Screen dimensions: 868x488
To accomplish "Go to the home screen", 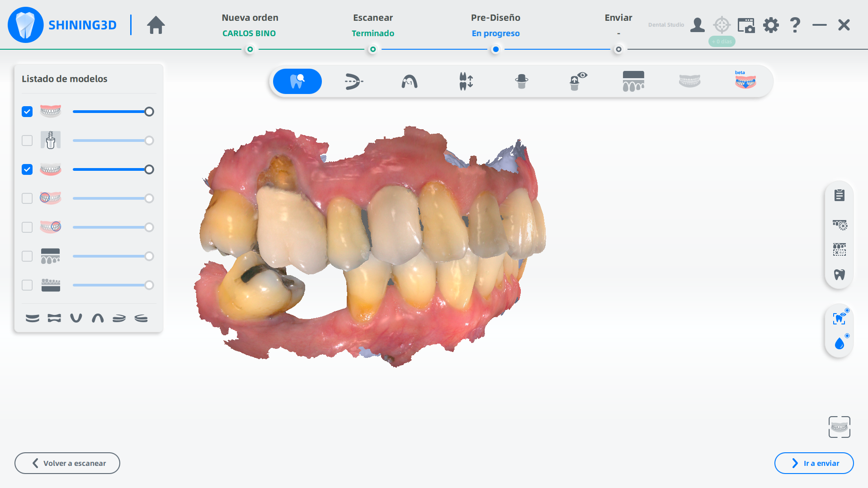I will 156,25.
